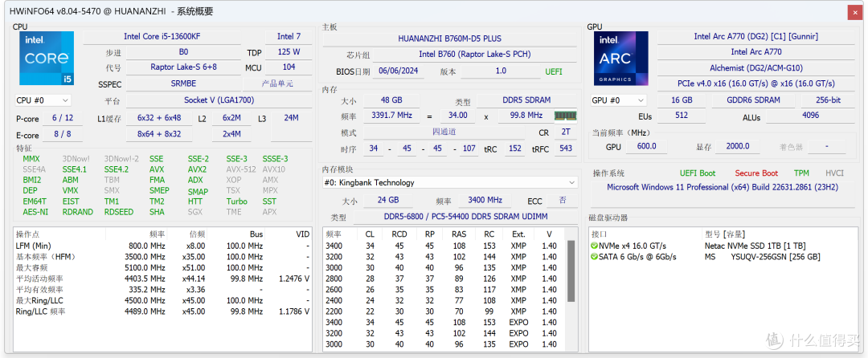The image size is (868, 358).
Task: Click the SRMBE SSPEC value
Action: click(183, 84)
